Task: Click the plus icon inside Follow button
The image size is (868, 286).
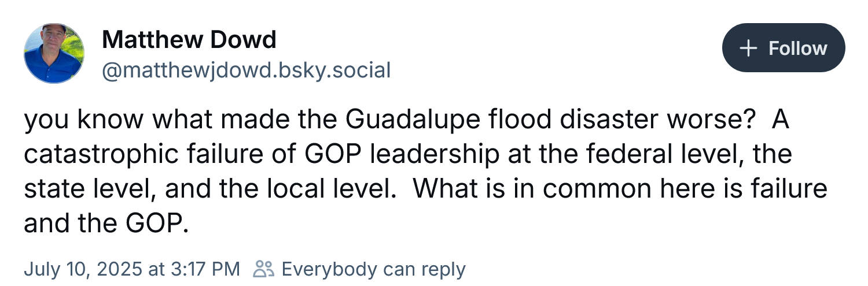Action: tap(749, 48)
